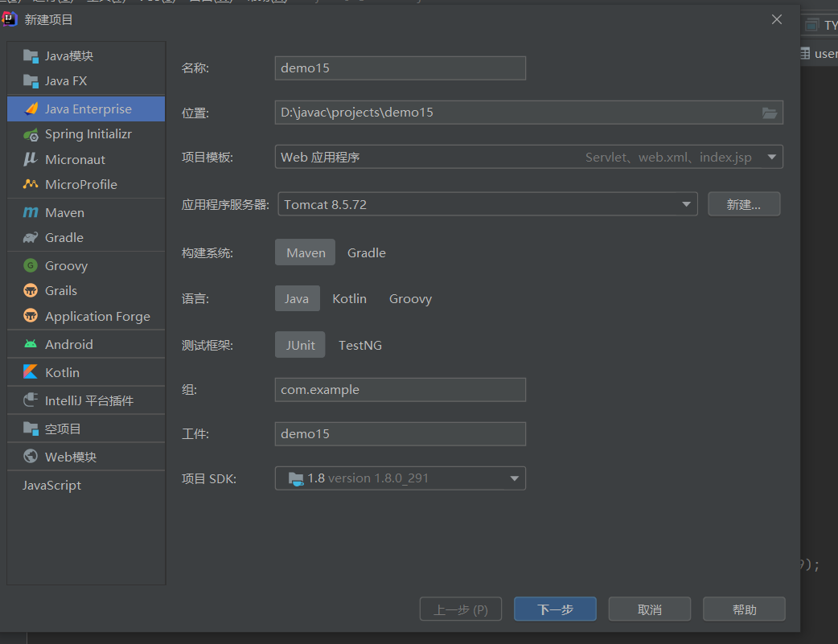838x644 pixels.
Task: Click the 新建... server button
Action: pyautogui.click(x=743, y=204)
